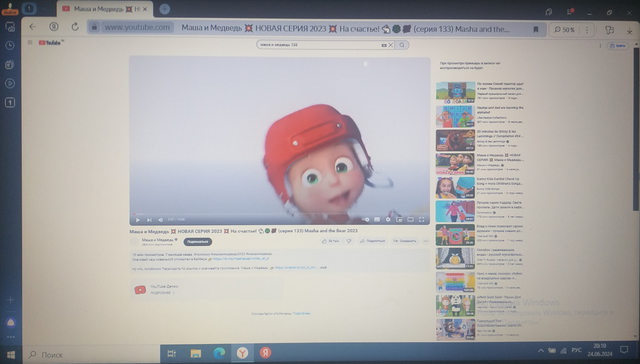Open a new tab with plus button
640x364 pixels.
tap(164, 9)
